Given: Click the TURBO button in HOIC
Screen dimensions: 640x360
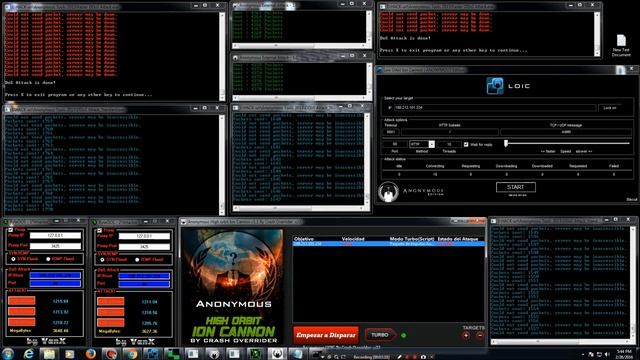Looking at the screenshot, I should click(380, 335).
